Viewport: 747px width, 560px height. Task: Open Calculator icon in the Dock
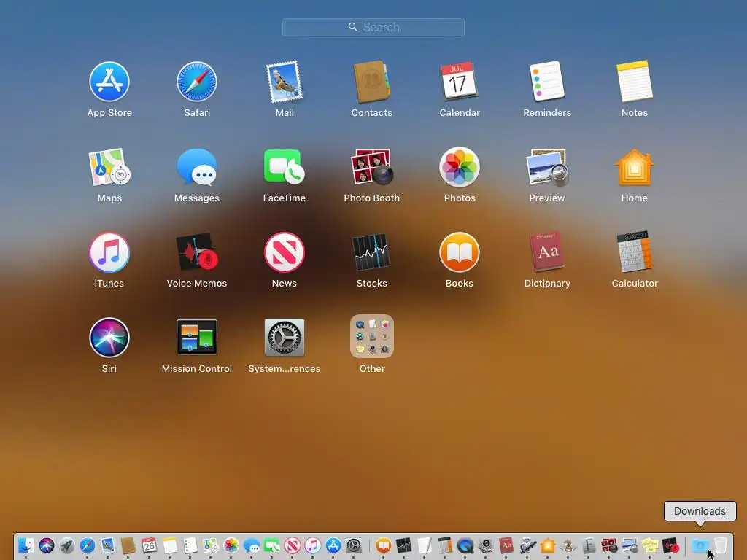coord(445,545)
